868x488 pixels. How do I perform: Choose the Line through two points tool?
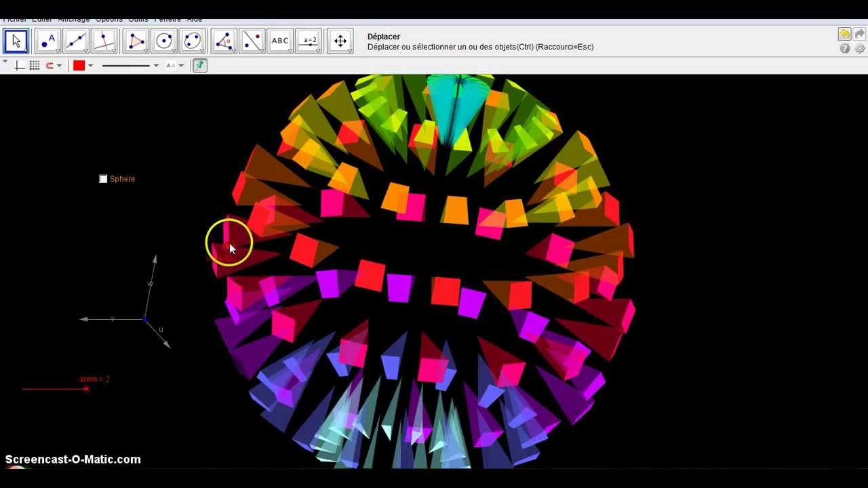point(76,41)
